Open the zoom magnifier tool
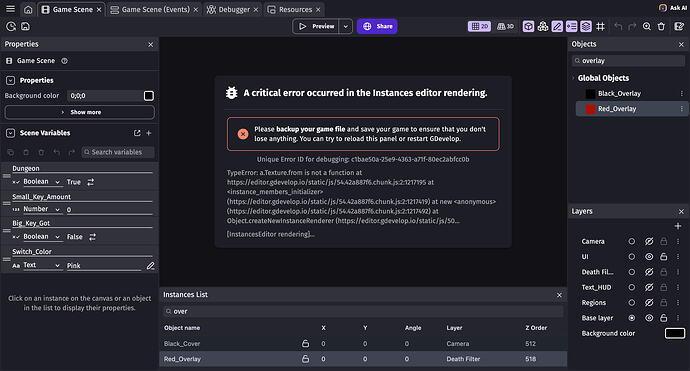 click(646, 26)
